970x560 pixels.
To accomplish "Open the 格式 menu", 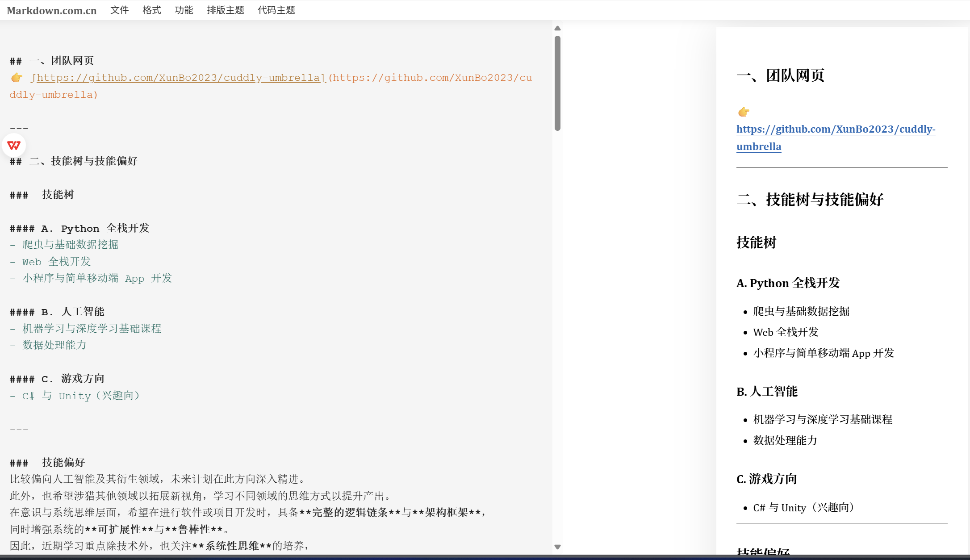I will [151, 10].
